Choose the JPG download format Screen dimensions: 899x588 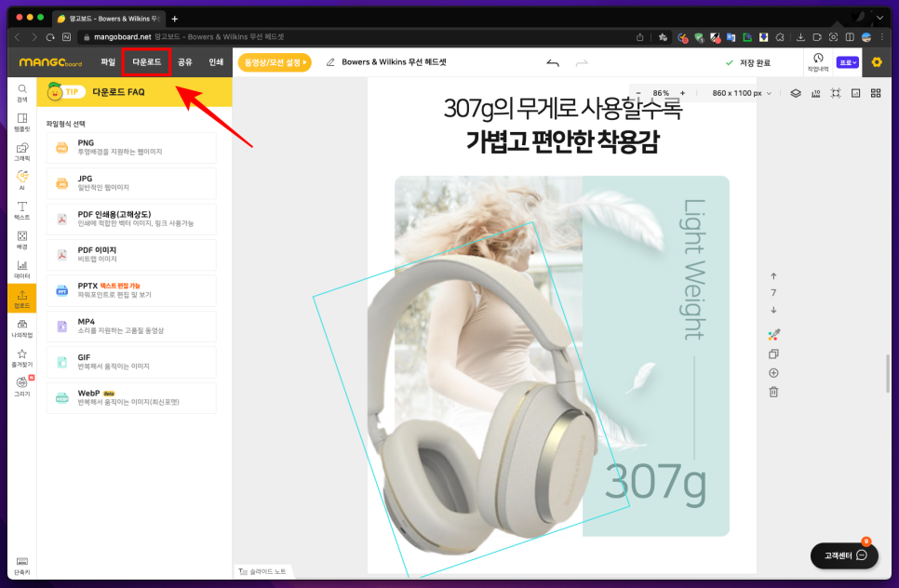(131, 183)
